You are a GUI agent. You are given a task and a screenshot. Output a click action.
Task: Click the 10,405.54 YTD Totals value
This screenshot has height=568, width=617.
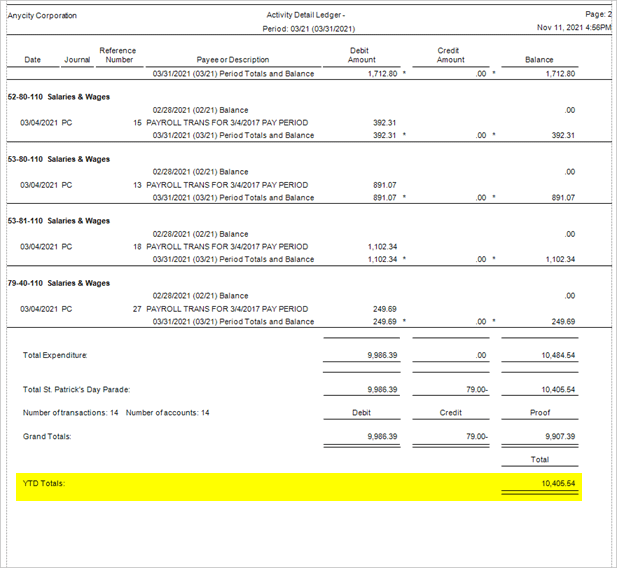[x=558, y=483]
